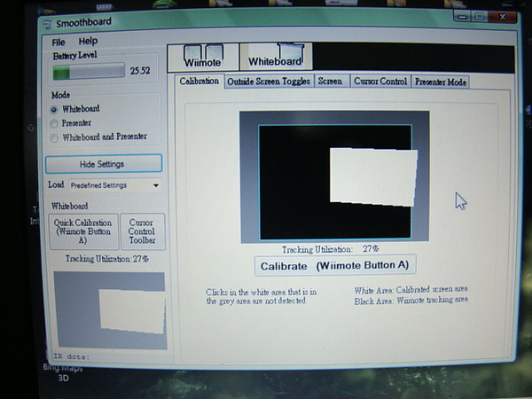The height and width of the screenshot is (399, 532).
Task: Click the Whiteboard tab folder icon
Action: coord(291,51)
